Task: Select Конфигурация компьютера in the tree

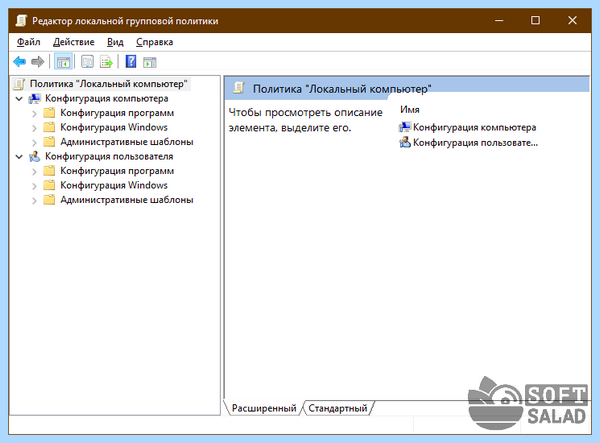Action: (107, 99)
